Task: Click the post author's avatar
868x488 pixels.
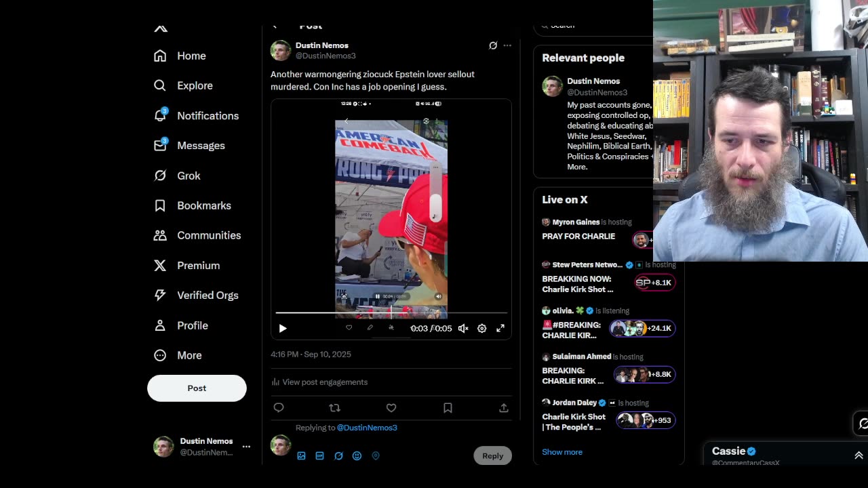Action: pos(281,51)
